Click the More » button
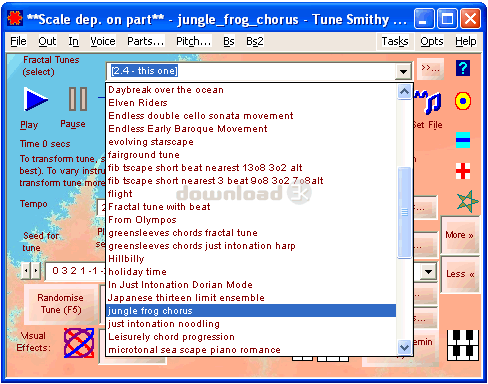Viewport: 488px width, 384px height. point(460,235)
